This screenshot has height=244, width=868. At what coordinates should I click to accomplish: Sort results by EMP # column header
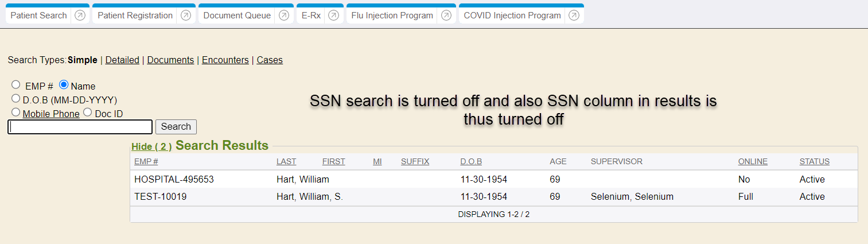[x=146, y=161]
